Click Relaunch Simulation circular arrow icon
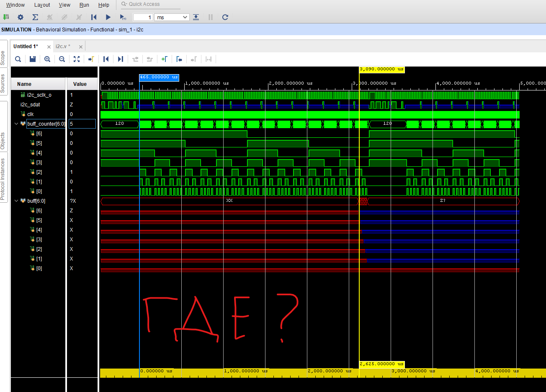546x392 pixels. [x=225, y=17]
